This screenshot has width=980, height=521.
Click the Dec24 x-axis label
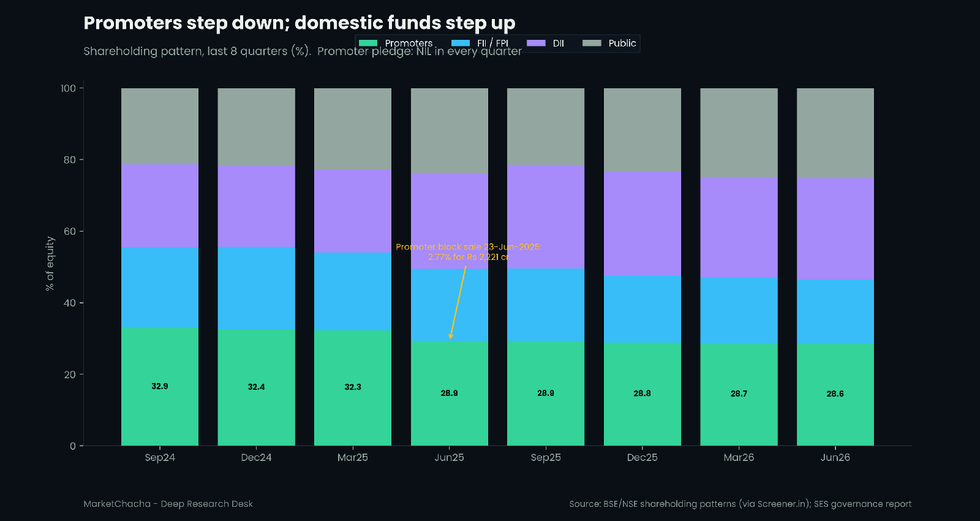coord(256,457)
